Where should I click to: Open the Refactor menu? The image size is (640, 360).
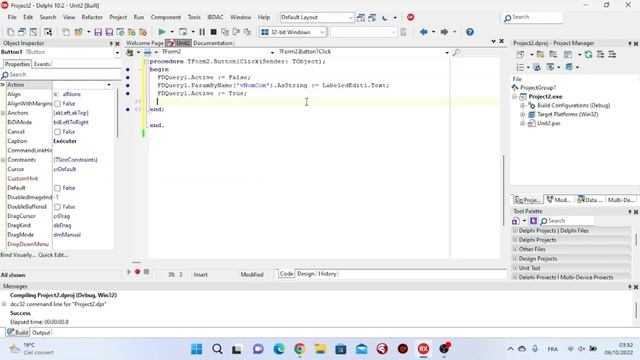tap(92, 17)
